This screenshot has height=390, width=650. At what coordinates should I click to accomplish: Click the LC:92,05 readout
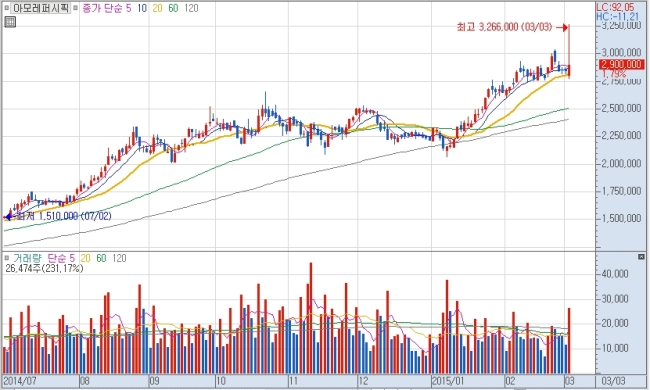click(615, 7)
